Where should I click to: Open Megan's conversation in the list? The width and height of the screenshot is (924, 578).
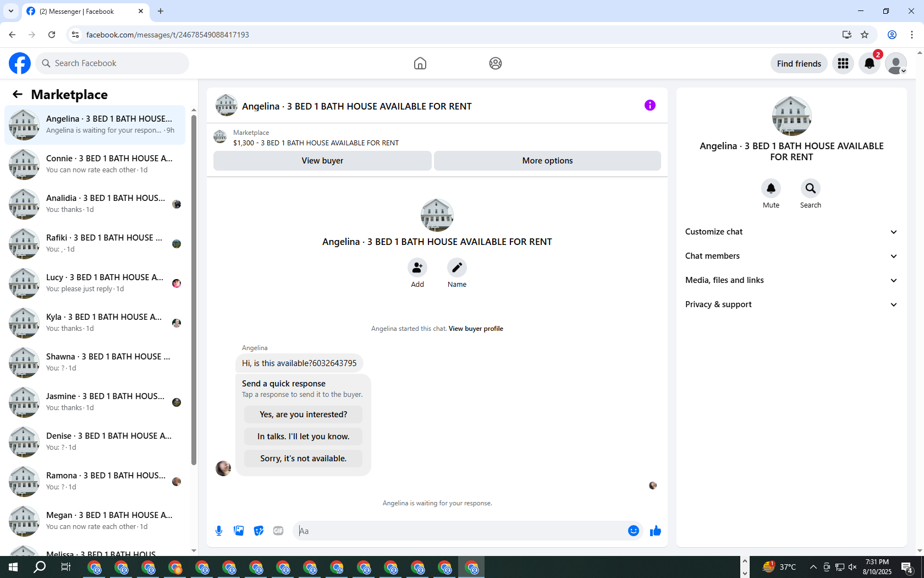pos(95,521)
